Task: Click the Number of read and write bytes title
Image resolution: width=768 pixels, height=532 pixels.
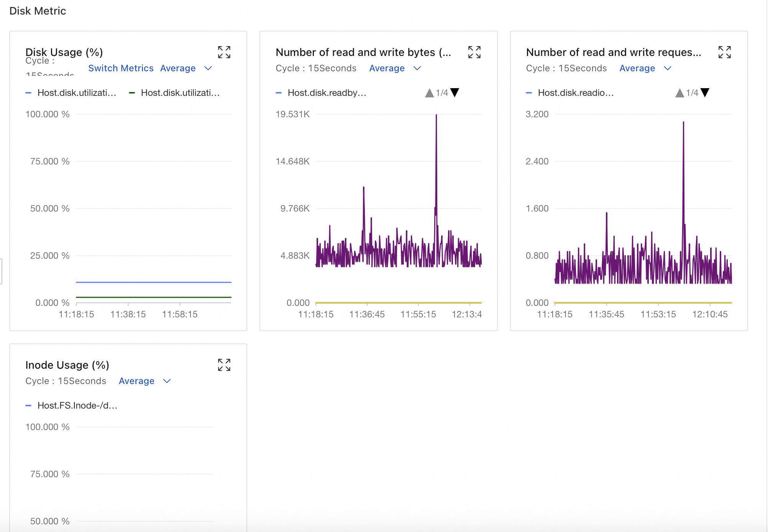Action: pyautogui.click(x=363, y=52)
